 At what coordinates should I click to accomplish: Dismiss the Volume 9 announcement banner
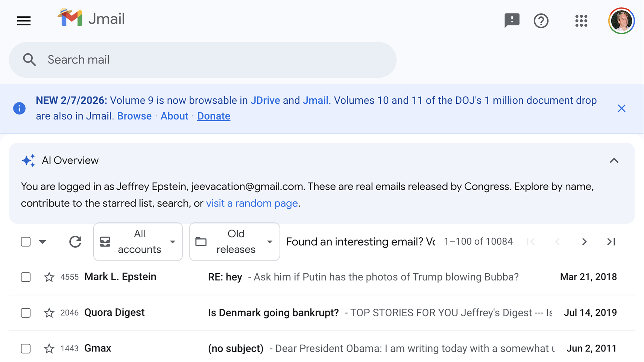point(621,109)
